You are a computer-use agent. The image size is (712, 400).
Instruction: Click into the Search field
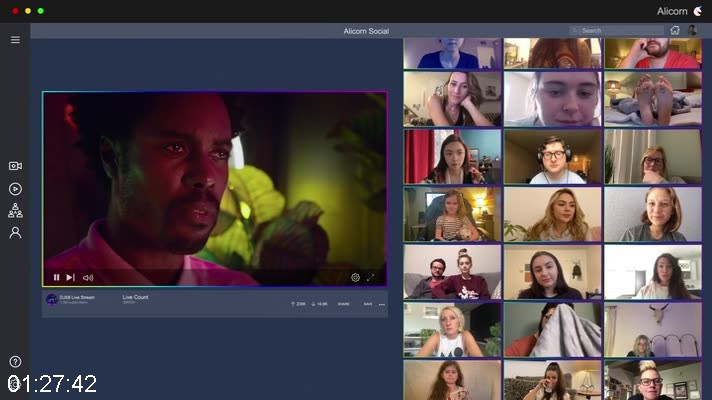(x=617, y=30)
